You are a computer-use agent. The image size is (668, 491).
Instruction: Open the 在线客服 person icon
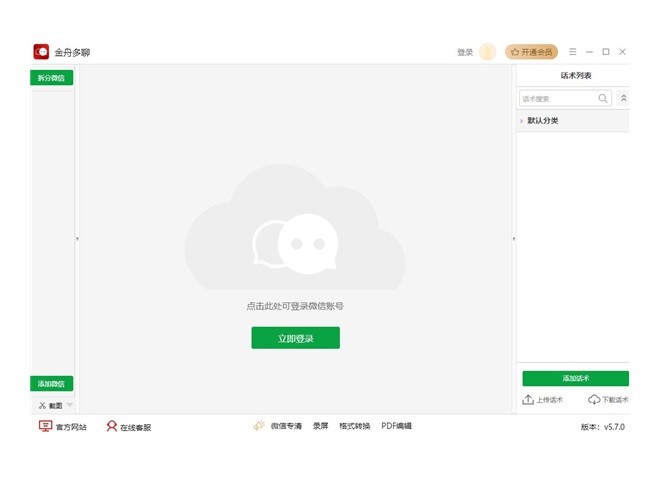click(112, 426)
